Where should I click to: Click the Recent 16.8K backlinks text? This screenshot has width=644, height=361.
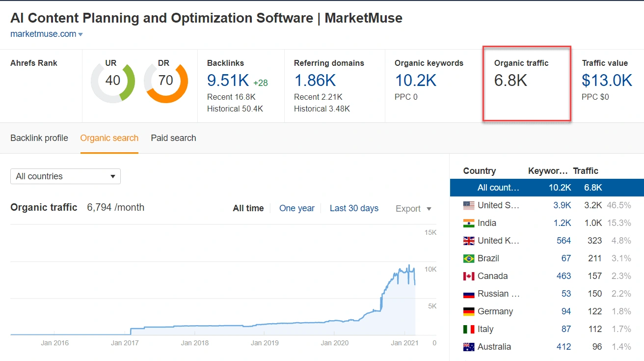231,97
